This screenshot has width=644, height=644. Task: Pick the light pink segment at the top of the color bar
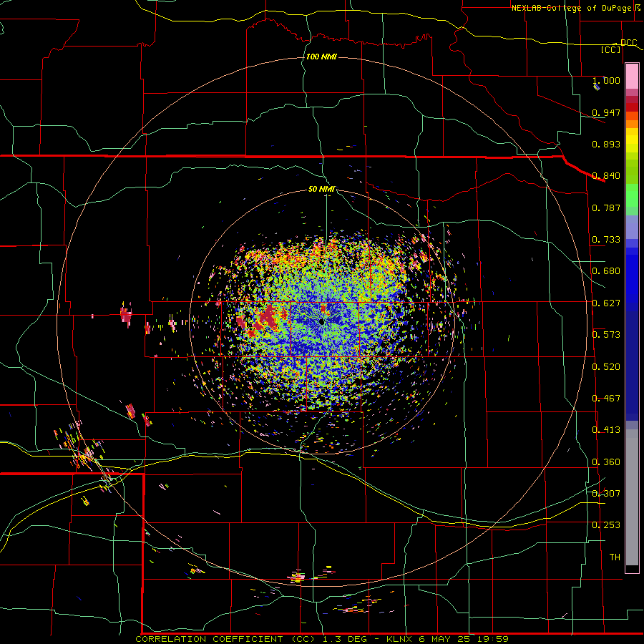[x=632, y=76]
